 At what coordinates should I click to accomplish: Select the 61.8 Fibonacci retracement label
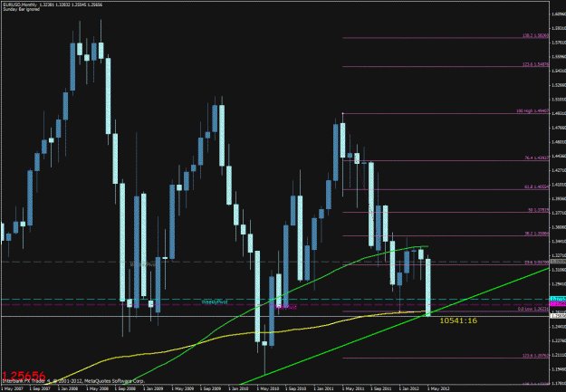click(x=537, y=187)
